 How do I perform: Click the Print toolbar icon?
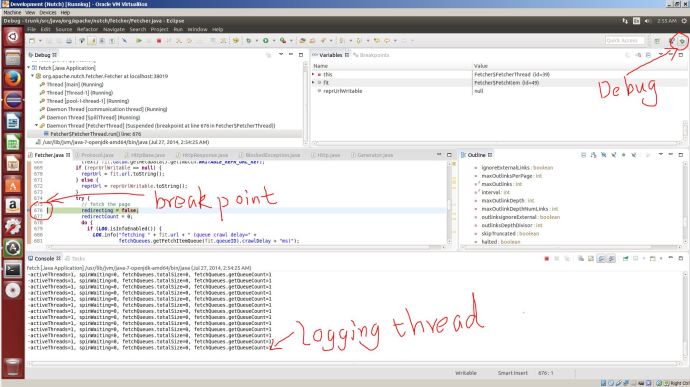(69, 41)
